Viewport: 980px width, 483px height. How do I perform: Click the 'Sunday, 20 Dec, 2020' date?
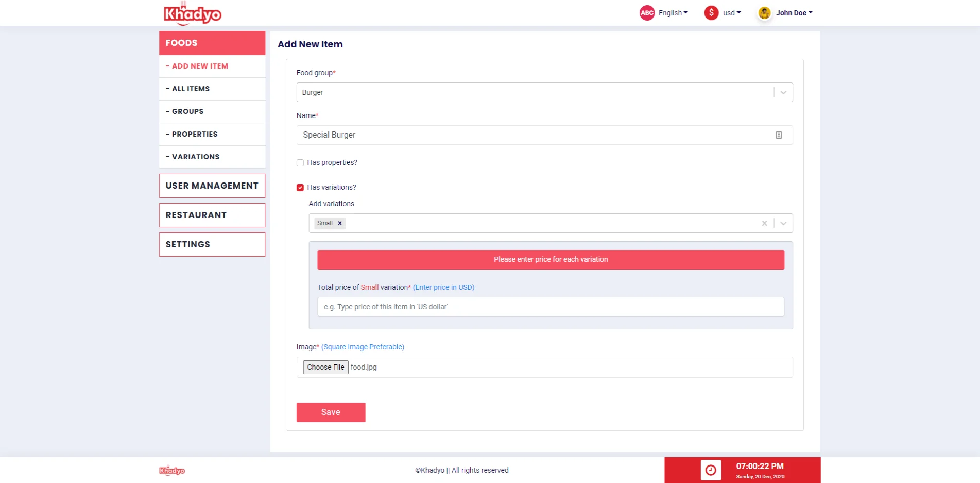(760, 477)
